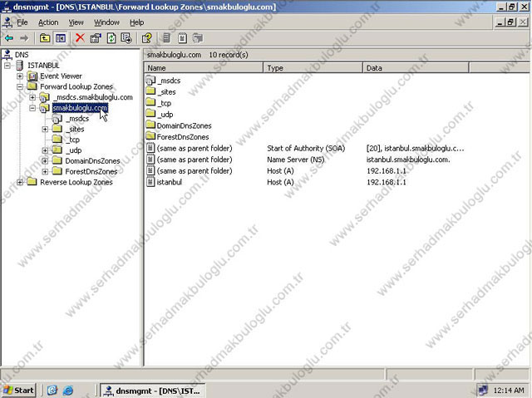Expand the DomainDnsZones tree node
Image resolution: width=532 pixels, height=398 pixels.
tap(45, 160)
